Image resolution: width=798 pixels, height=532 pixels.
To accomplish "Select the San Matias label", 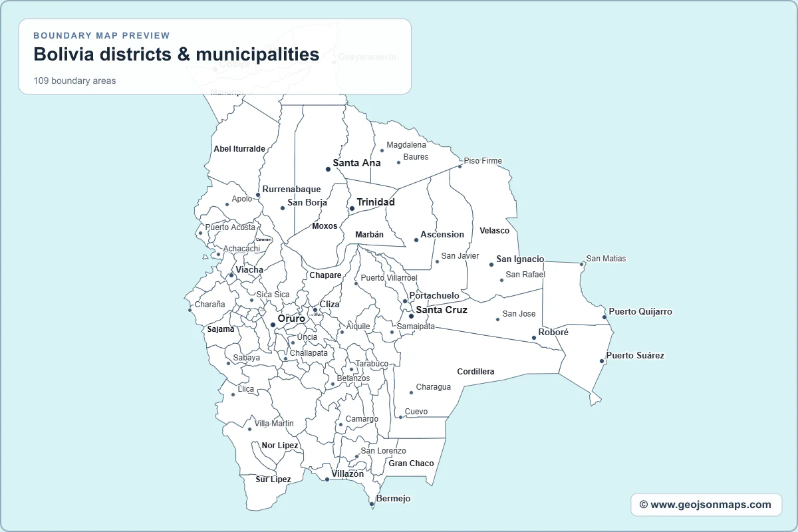I will (606, 259).
